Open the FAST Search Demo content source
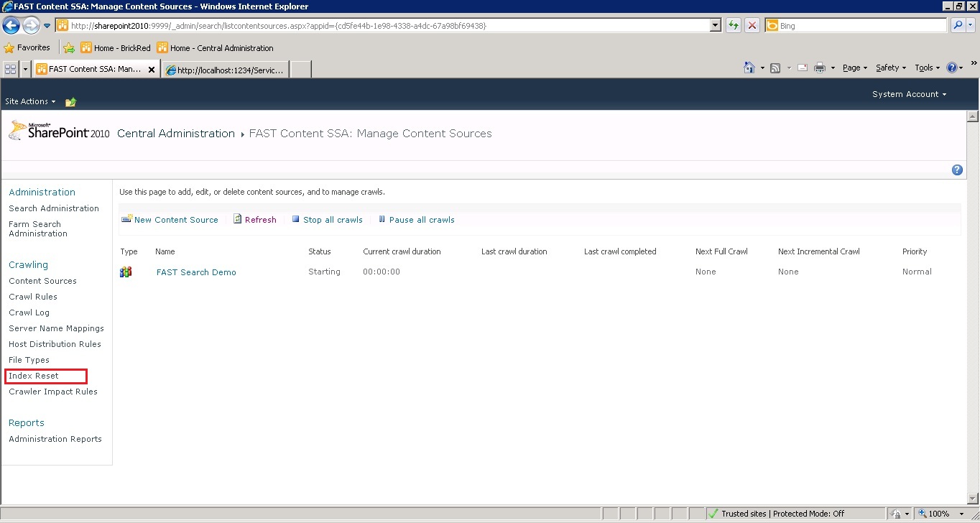This screenshot has width=980, height=523. [196, 272]
